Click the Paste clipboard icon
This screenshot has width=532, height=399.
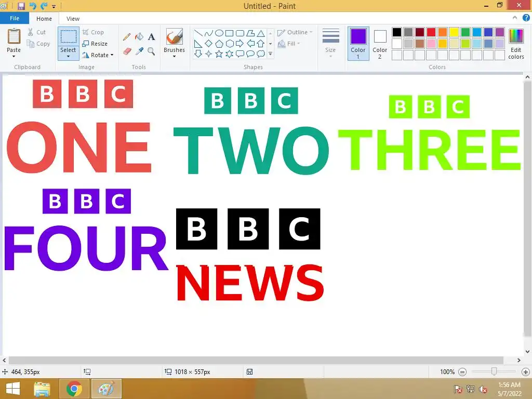pyautogui.click(x=14, y=36)
